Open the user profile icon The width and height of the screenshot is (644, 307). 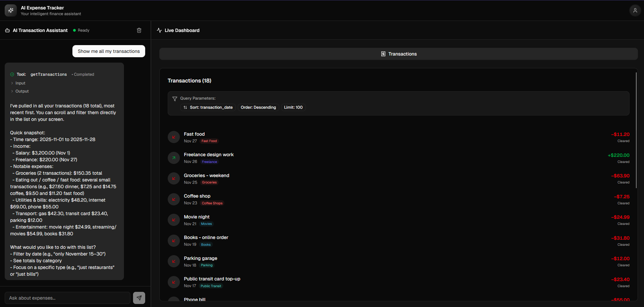[635, 10]
